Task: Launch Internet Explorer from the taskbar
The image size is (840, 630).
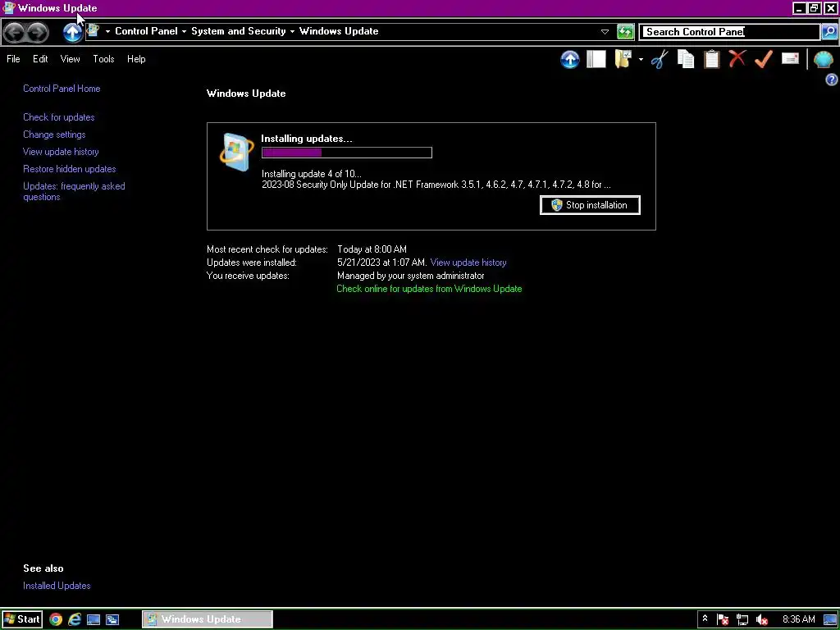Action: pyautogui.click(x=75, y=620)
